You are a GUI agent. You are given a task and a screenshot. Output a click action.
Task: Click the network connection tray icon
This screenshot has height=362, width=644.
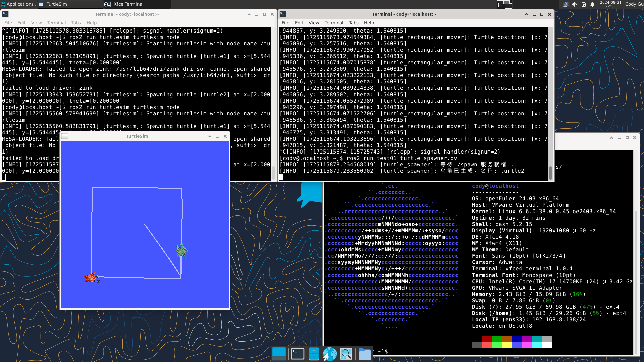(x=566, y=4)
